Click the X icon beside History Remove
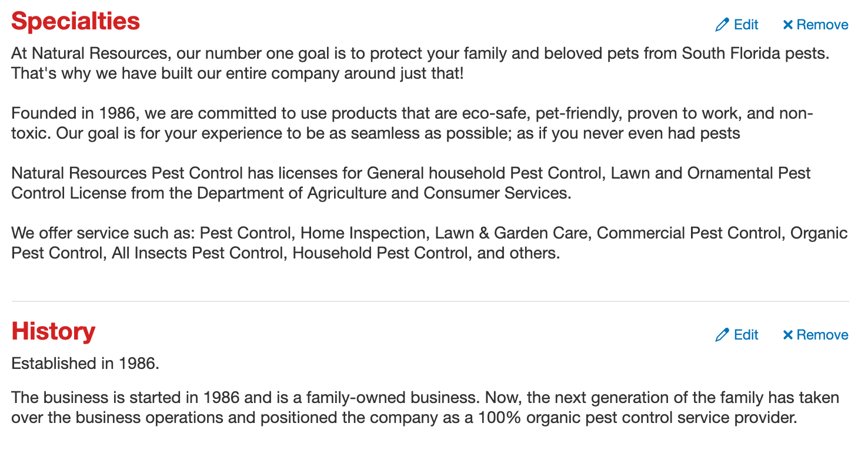868x450 pixels. [788, 335]
